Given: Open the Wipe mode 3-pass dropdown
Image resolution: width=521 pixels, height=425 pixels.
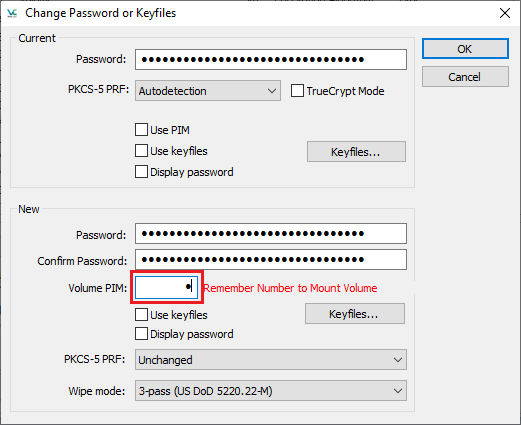Looking at the screenshot, I should [x=271, y=390].
